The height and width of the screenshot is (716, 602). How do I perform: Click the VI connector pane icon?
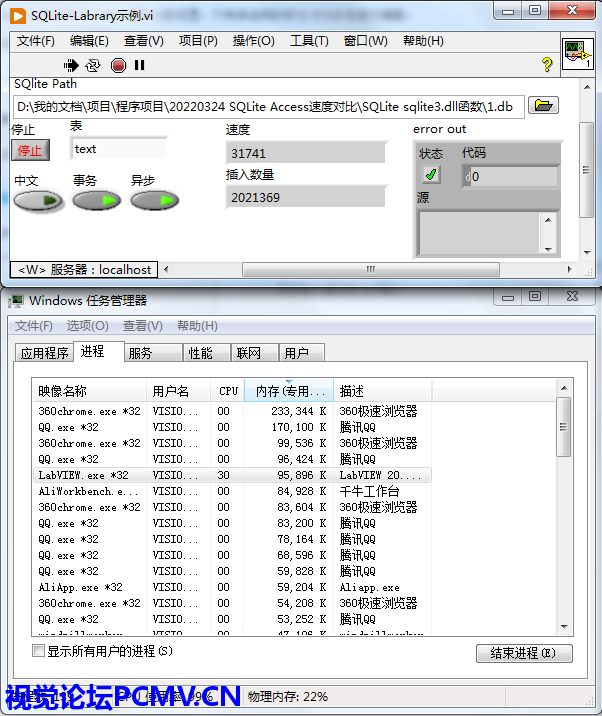pos(576,52)
